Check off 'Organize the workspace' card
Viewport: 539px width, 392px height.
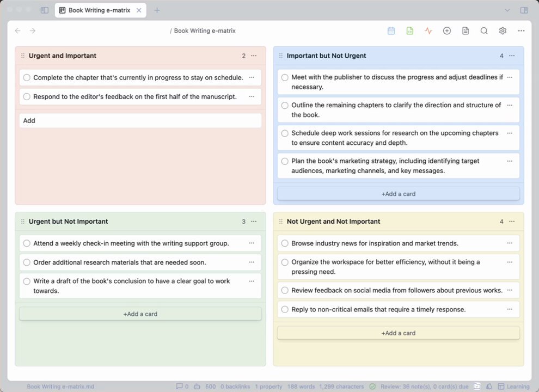(285, 262)
